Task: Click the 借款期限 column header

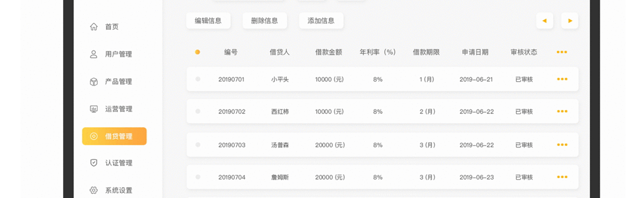Action: coord(427,52)
